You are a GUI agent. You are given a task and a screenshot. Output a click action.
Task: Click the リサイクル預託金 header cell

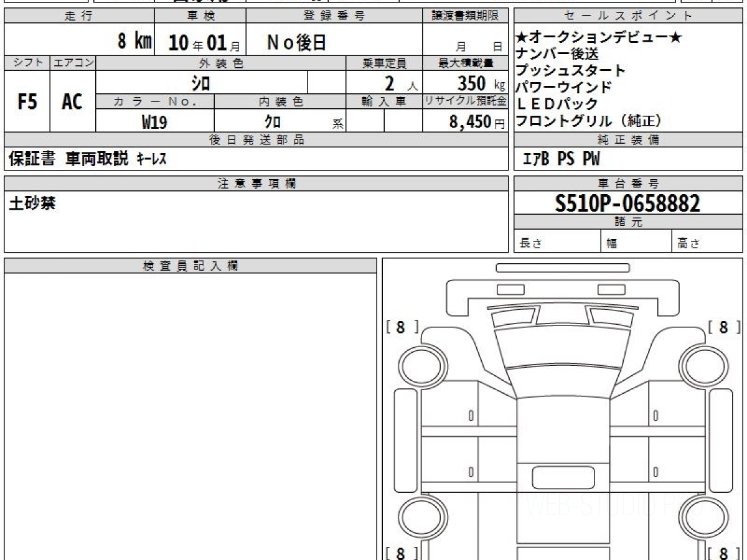466,101
